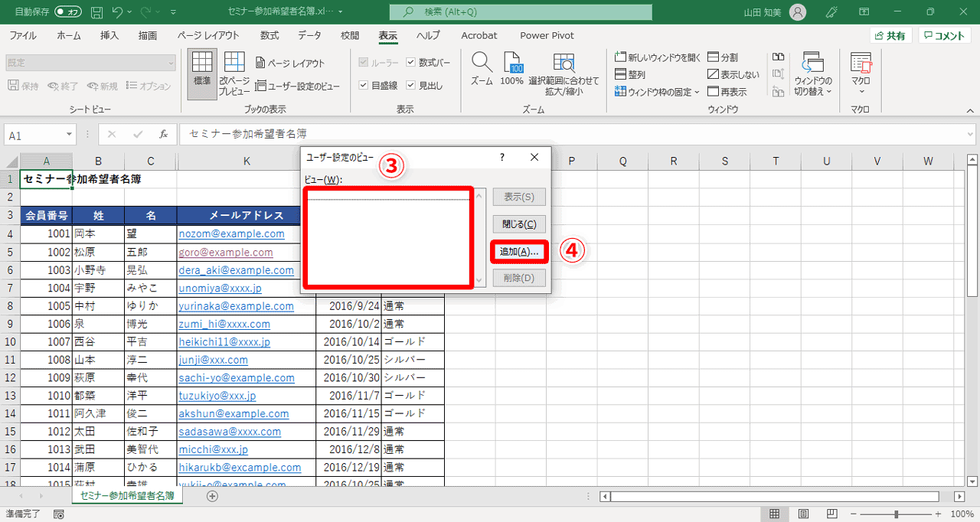Open the Name Box dropdown arrow
The height and width of the screenshot is (522, 980).
(x=69, y=135)
